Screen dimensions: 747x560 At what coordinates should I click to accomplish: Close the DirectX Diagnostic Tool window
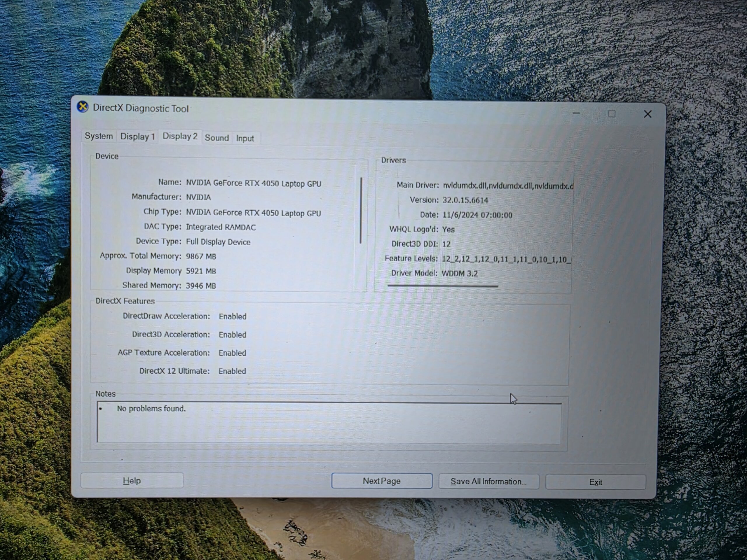pos(647,114)
